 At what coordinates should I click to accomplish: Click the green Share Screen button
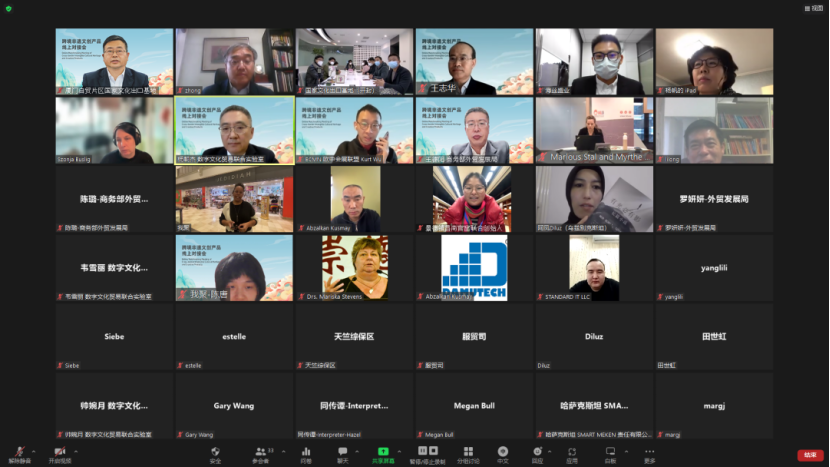(x=383, y=454)
